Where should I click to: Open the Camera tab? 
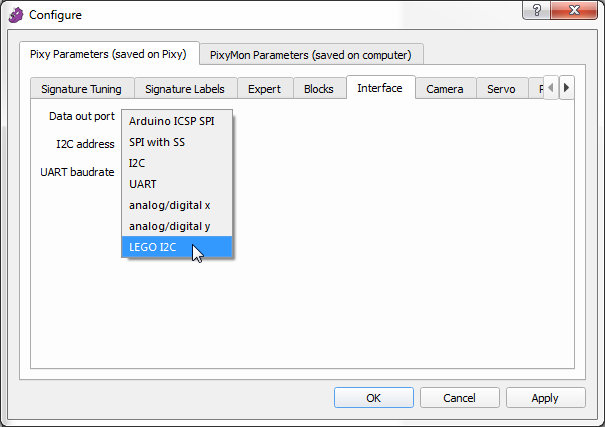click(x=445, y=89)
